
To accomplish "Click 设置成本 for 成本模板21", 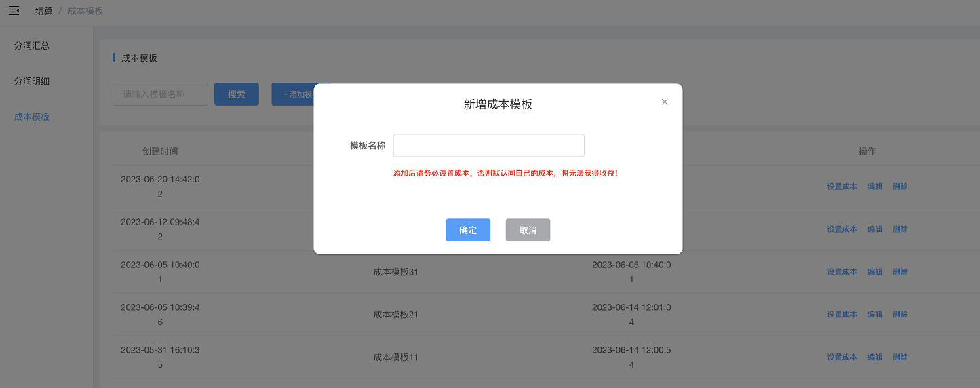I will 842,315.
